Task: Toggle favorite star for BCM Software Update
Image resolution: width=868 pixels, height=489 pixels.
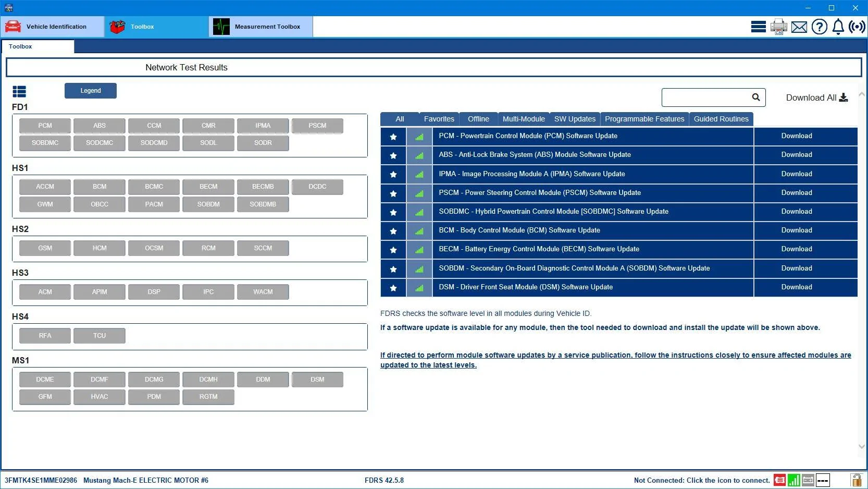Action: click(x=393, y=231)
